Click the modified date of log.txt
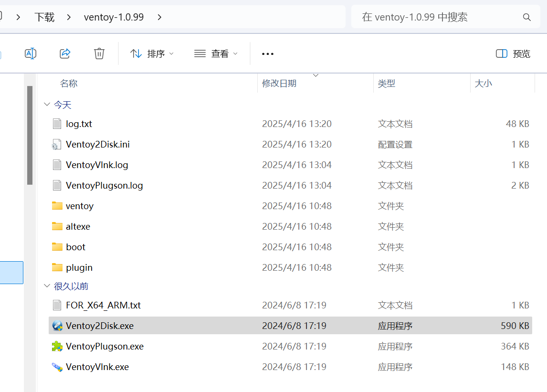 pyautogui.click(x=297, y=124)
